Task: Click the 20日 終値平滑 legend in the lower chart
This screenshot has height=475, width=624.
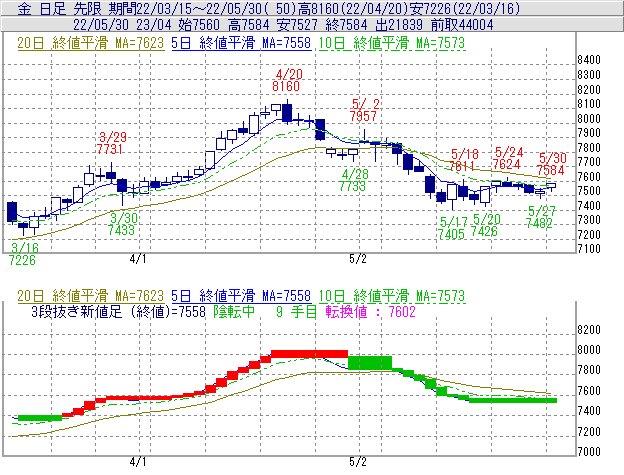Action: coord(91,296)
